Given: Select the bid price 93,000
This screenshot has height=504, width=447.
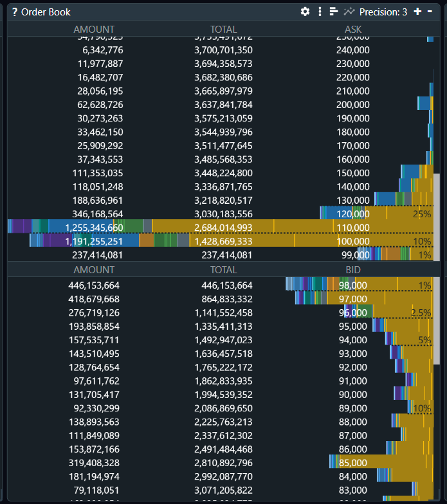Looking at the screenshot, I should [352, 354].
